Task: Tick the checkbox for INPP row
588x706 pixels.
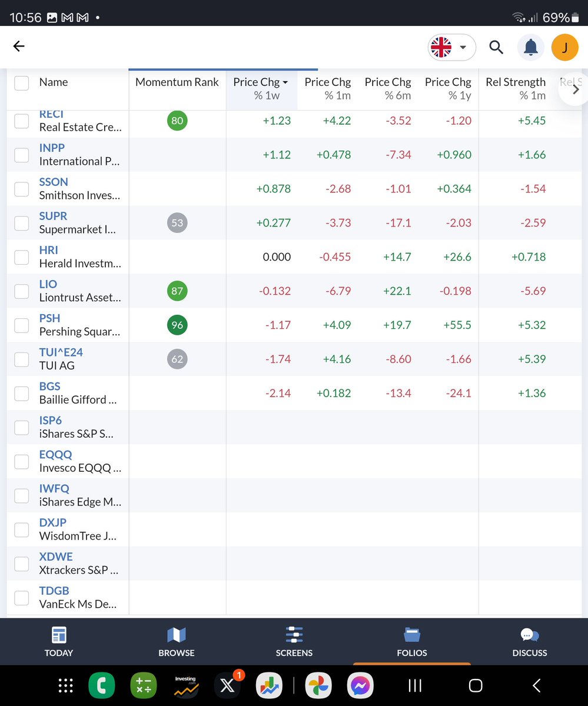Action: 22,155
